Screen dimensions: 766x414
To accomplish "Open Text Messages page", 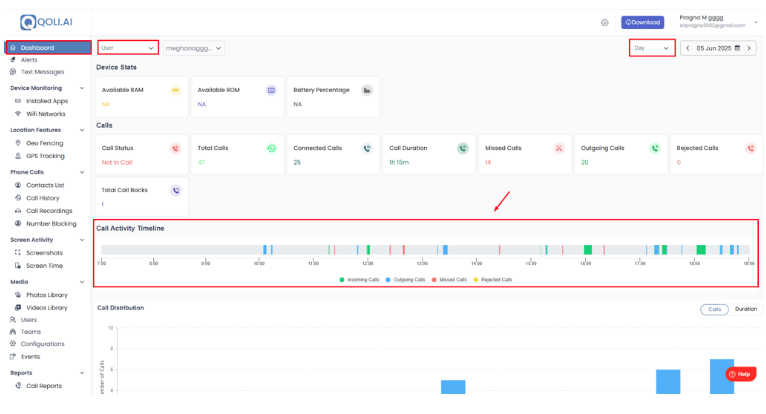I will pyautogui.click(x=42, y=72).
